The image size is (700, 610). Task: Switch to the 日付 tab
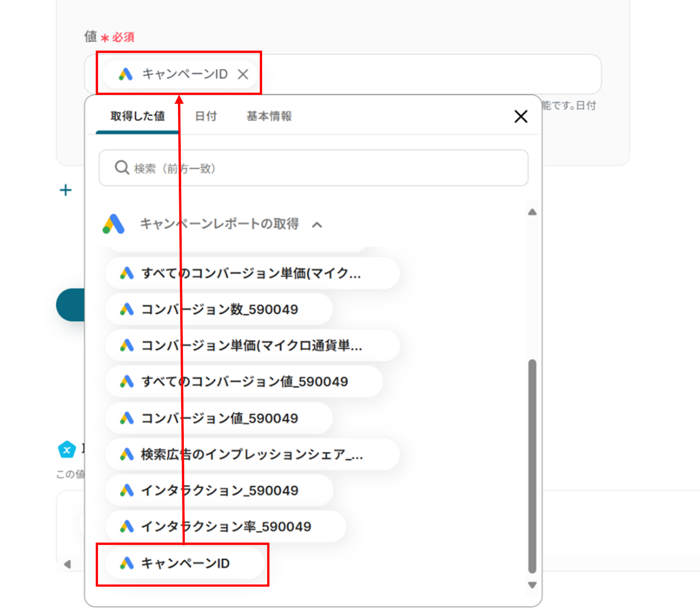point(206,116)
